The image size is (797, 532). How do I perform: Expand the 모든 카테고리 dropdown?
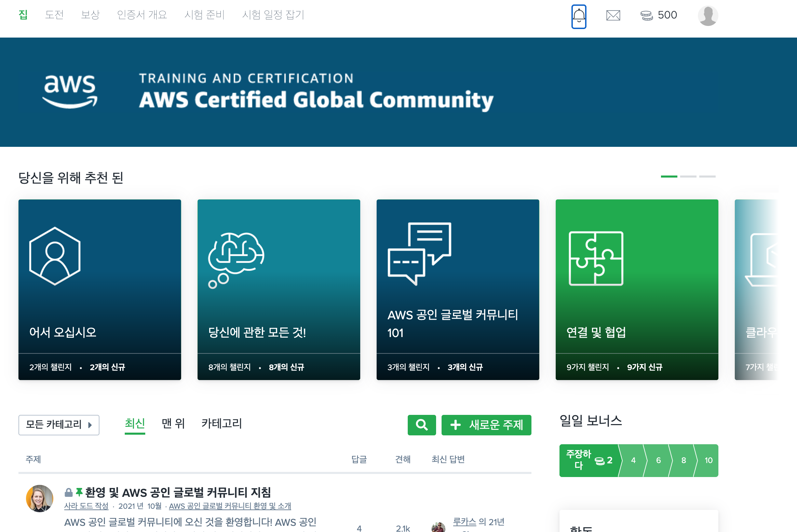pyautogui.click(x=59, y=425)
